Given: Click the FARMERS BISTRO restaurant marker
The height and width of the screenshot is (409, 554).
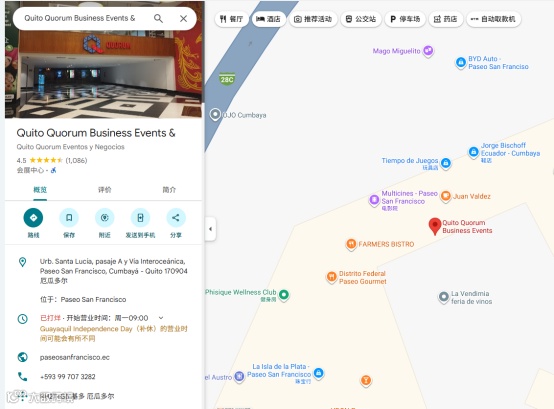Looking at the screenshot, I should 351,244.
